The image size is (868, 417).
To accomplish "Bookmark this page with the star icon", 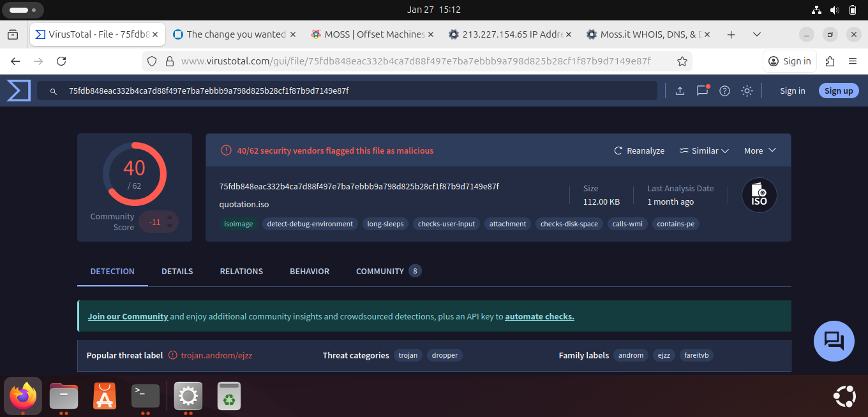I will [x=682, y=61].
